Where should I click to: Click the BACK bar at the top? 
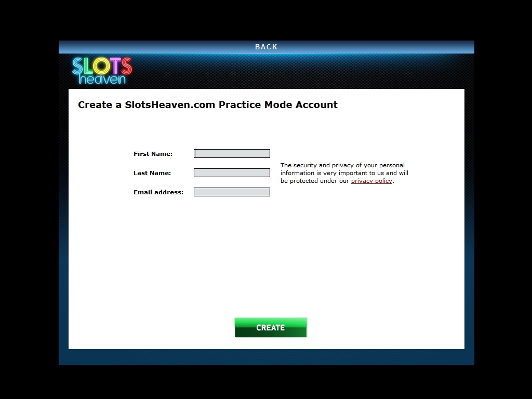point(267,47)
